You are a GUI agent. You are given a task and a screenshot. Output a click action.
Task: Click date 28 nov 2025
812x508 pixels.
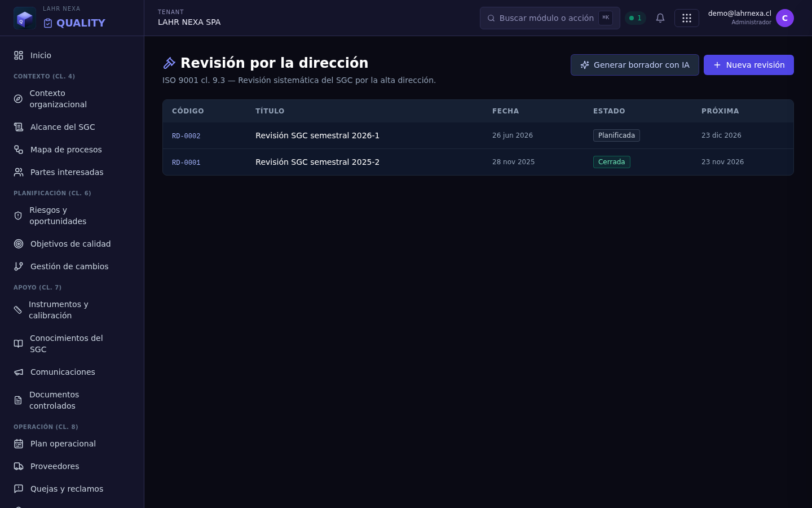(x=514, y=162)
